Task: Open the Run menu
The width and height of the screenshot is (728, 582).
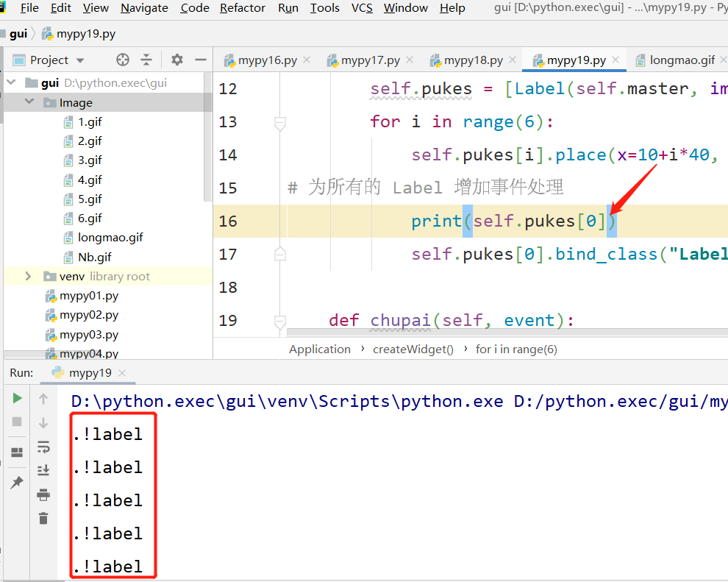Action: (288, 8)
